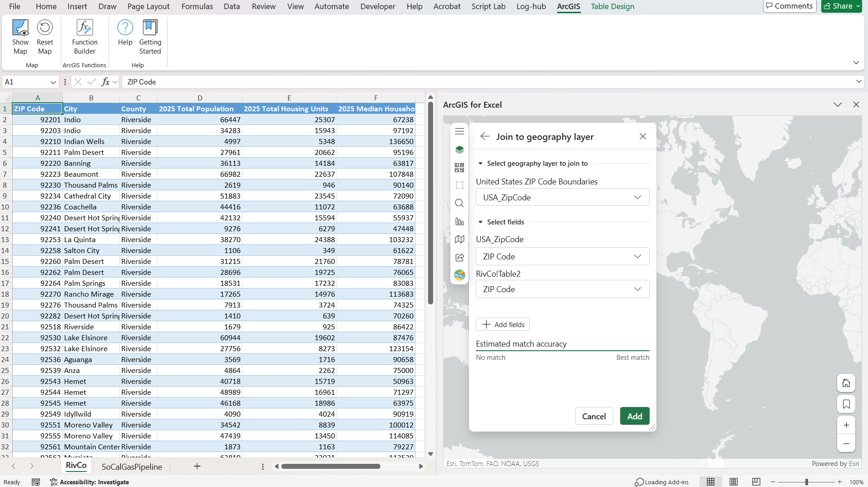Click the zoom slider in status bar
This screenshot has height=487, width=868.
coord(806,482)
